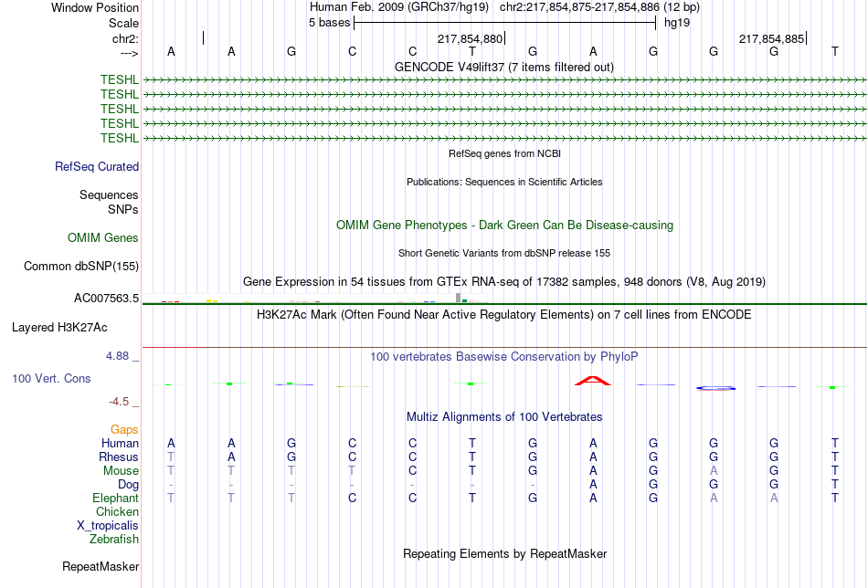Click the 5 bases scale label

pos(329,23)
